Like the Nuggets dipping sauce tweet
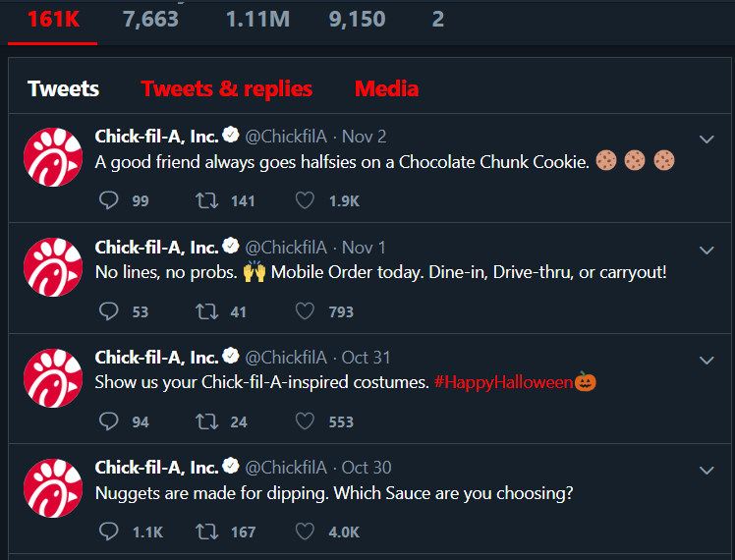This screenshot has width=735, height=560. click(x=305, y=532)
